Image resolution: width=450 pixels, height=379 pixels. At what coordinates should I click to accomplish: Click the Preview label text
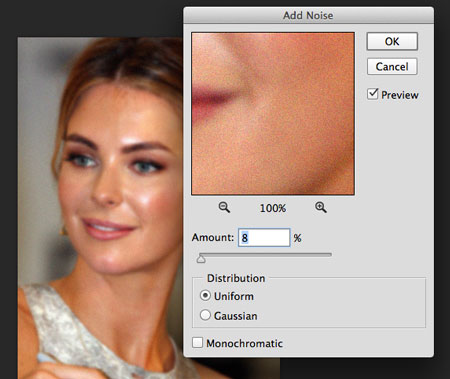pyautogui.click(x=400, y=95)
